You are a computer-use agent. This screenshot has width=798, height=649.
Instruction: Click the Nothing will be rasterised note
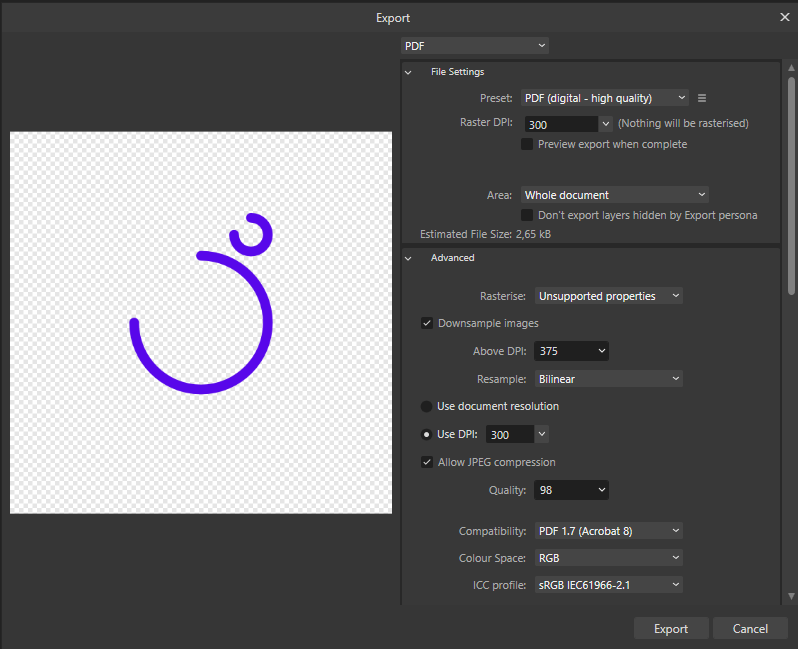[683, 123]
